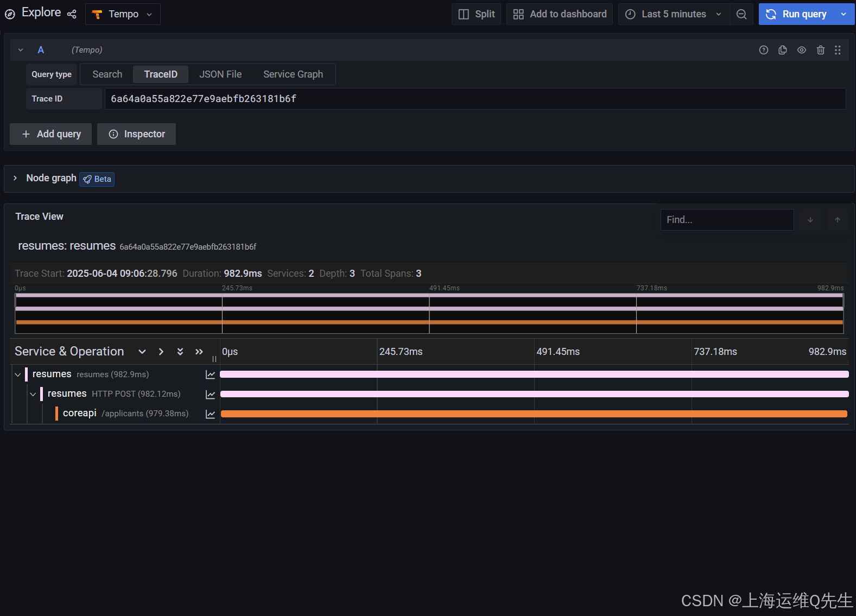
Task: Click the query A name label
Action: coord(41,50)
